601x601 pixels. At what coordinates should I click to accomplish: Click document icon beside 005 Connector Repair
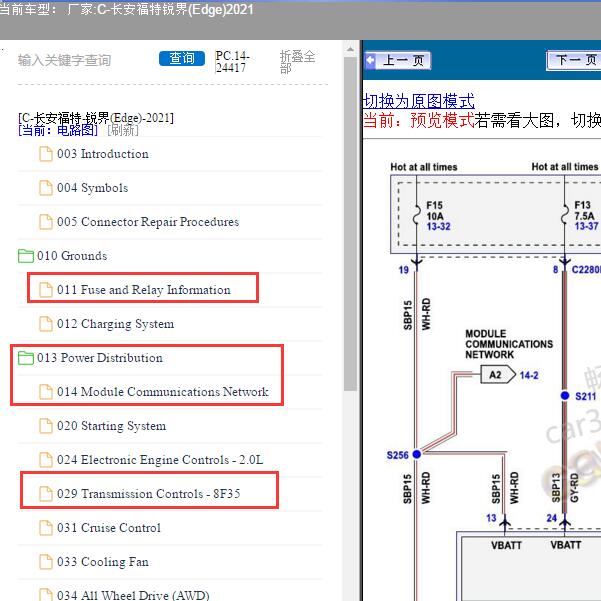(46, 222)
